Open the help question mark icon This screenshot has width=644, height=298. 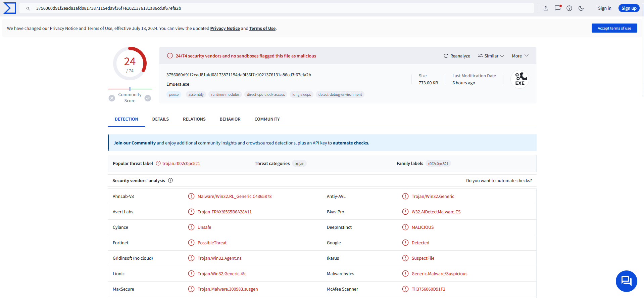(x=569, y=8)
